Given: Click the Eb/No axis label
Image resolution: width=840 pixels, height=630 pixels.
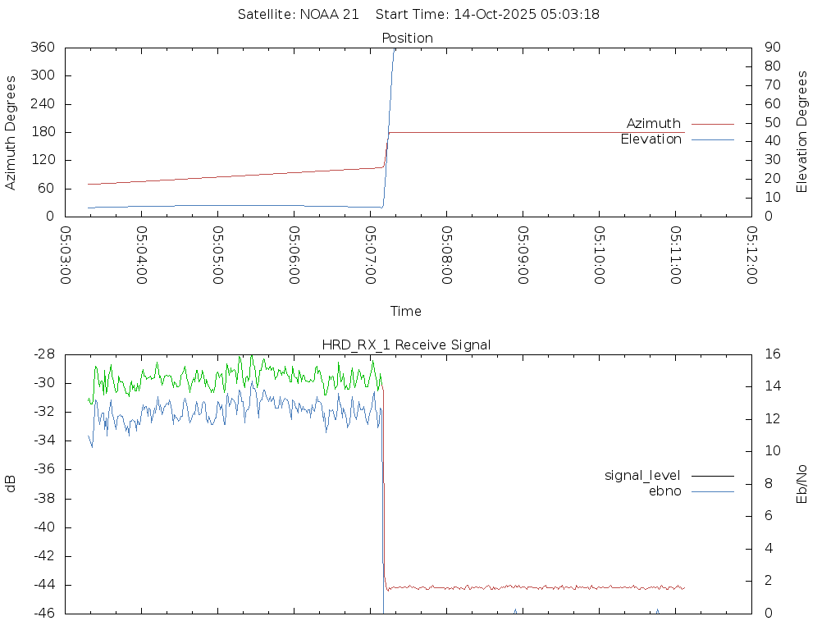Looking at the screenshot, I should tap(802, 483).
